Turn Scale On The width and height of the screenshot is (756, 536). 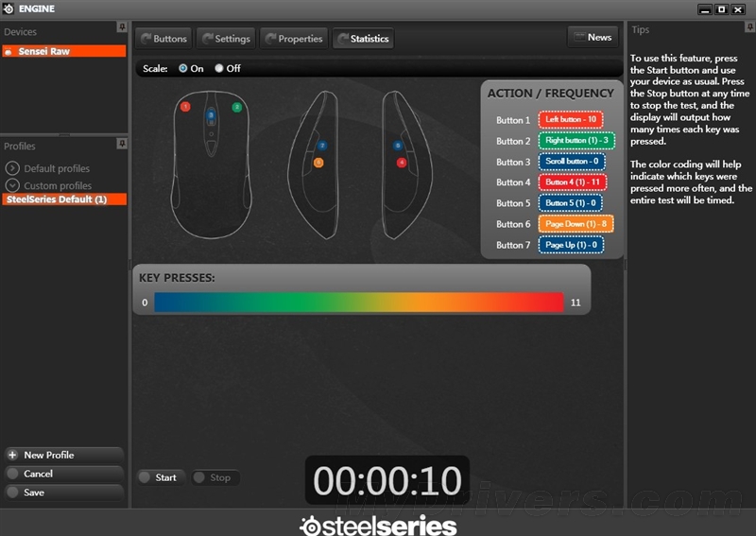182,68
